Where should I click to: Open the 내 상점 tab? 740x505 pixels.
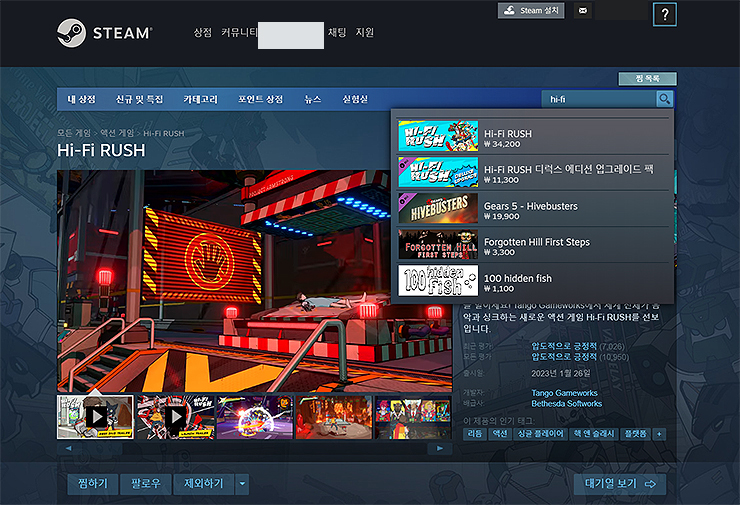[81, 99]
